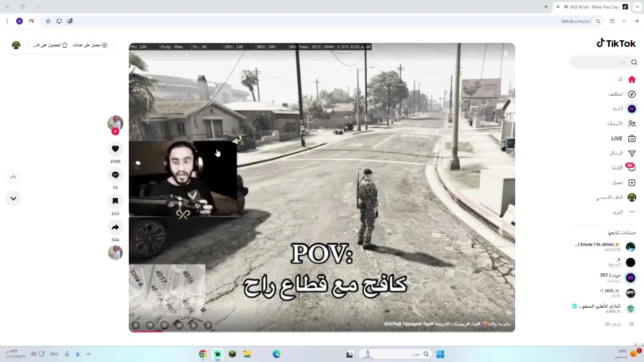Open the video creator's avatar
The height and width of the screenshot is (362, 644).
(x=115, y=123)
